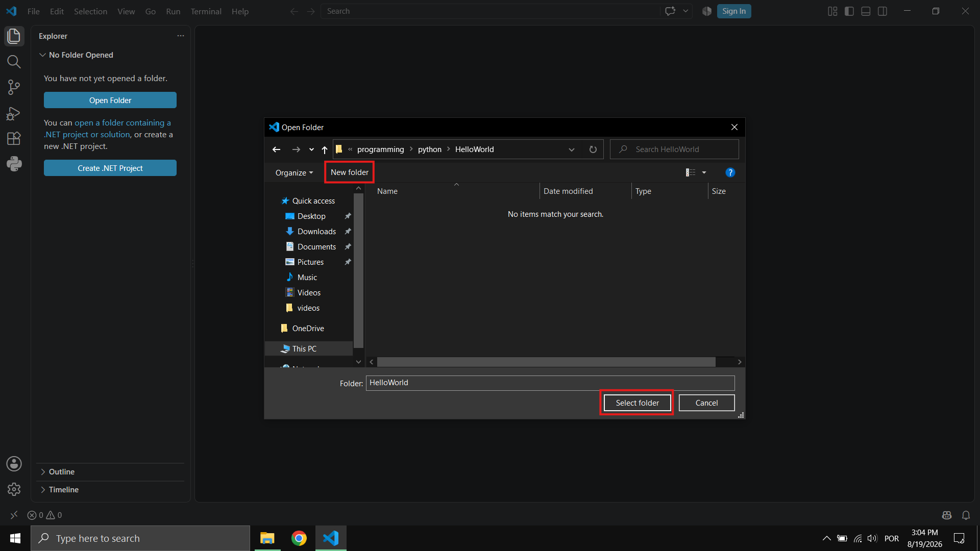
Task: Open the Help menu
Action: tap(240, 11)
